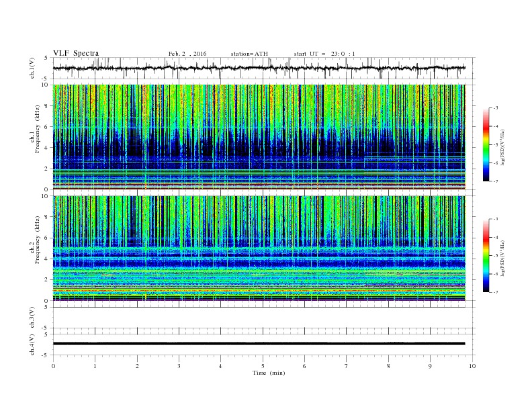Click the "ch.4(V)" axis label
532x411 pixels.
[x=32, y=345]
